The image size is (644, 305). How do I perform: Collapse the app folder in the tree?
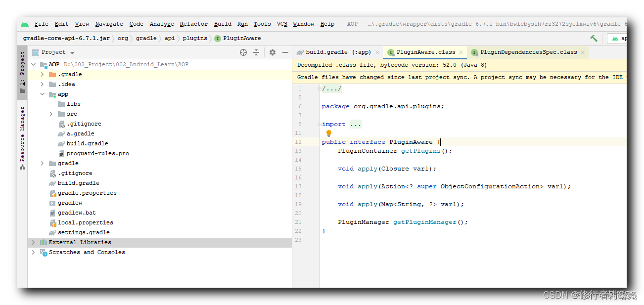[42, 94]
